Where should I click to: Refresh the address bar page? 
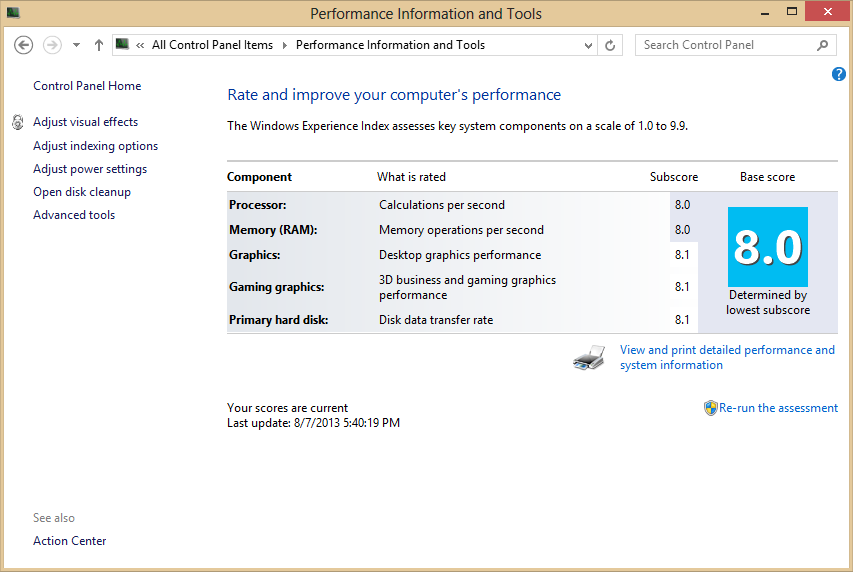[610, 45]
